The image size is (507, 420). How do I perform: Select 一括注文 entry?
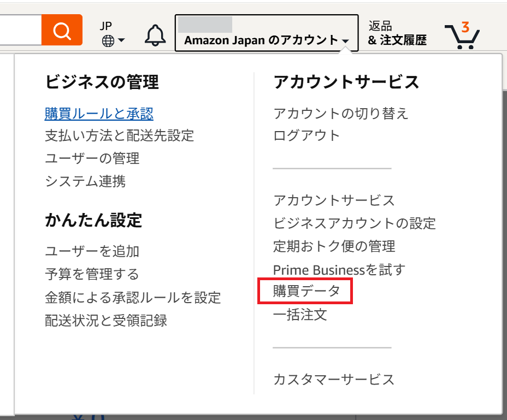(x=300, y=315)
